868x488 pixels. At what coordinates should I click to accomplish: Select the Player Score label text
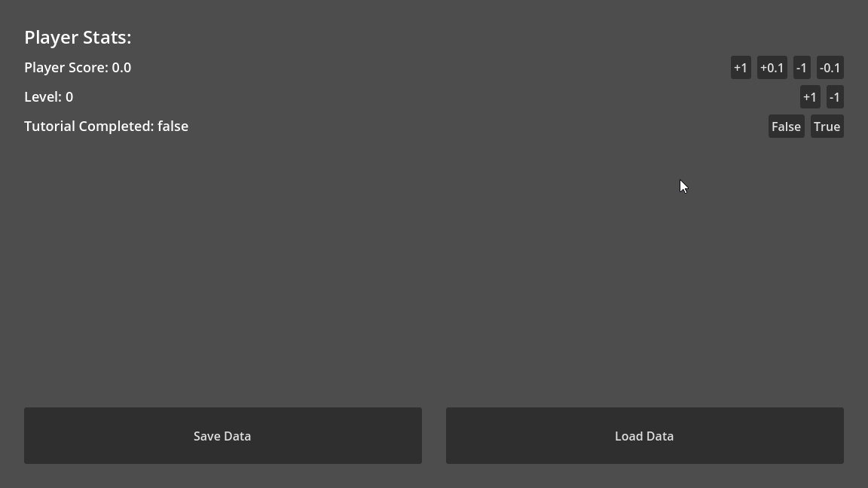click(66, 68)
